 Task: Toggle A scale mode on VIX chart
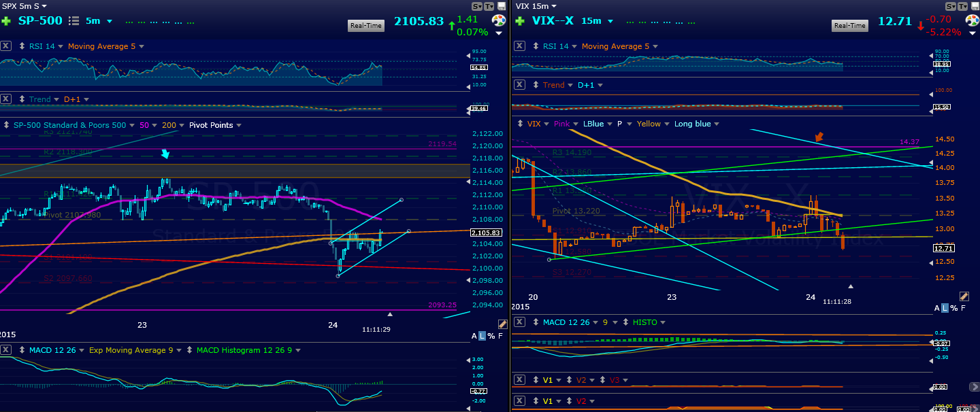pos(936,308)
